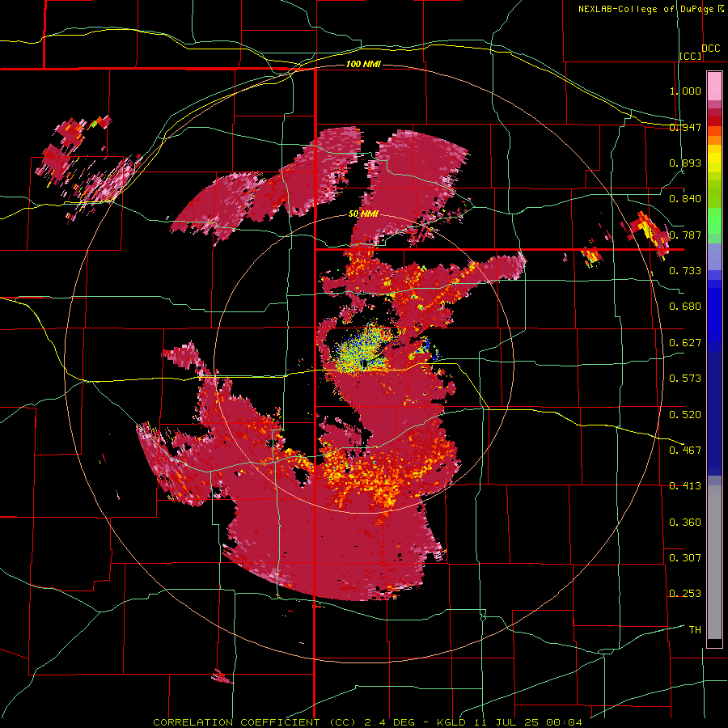Click the 1.000 color scale value
728x728 pixels.
coord(685,91)
